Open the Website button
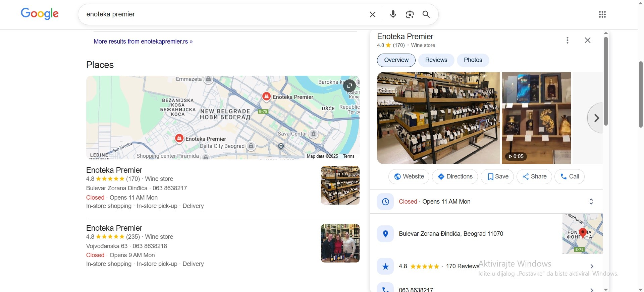The height and width of the screenshot is (292, 644). [x=409, y=176]
